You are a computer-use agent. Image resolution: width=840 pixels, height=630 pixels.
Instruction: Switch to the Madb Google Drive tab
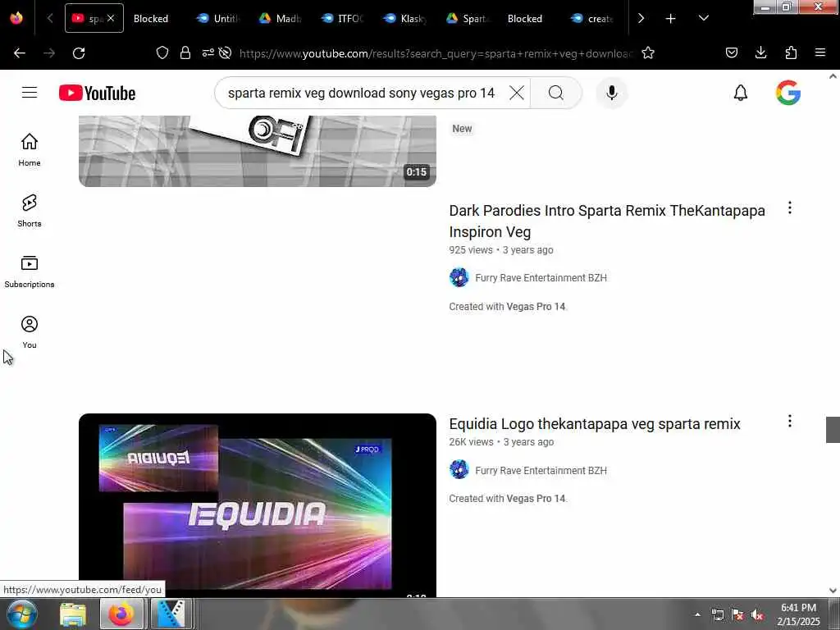(281, 18)
